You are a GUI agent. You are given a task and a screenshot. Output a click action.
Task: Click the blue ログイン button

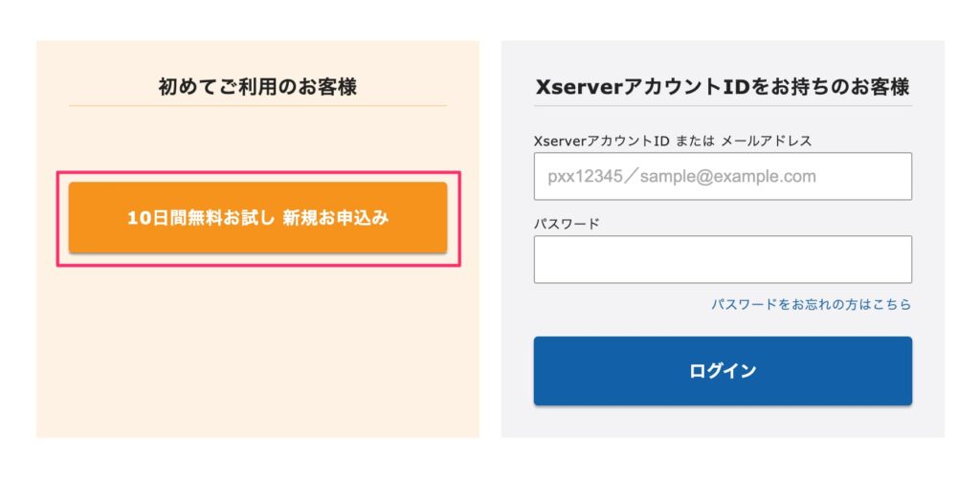[723, 371]
